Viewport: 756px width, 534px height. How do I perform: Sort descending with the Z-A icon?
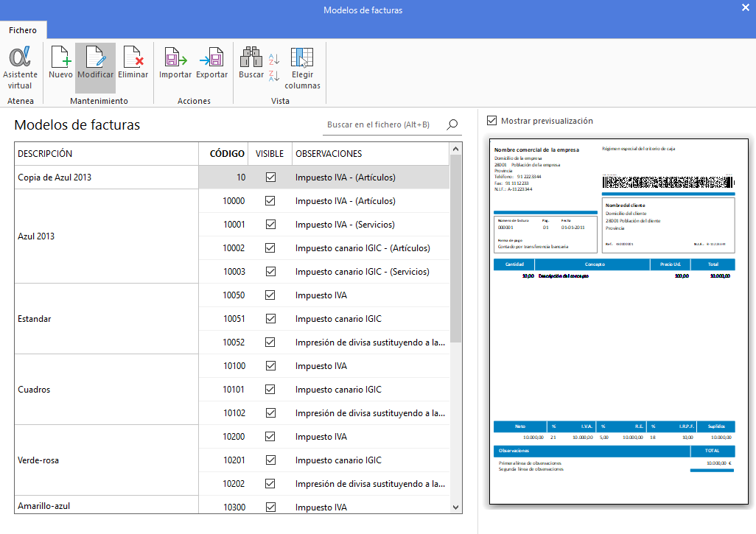(274, 76)
